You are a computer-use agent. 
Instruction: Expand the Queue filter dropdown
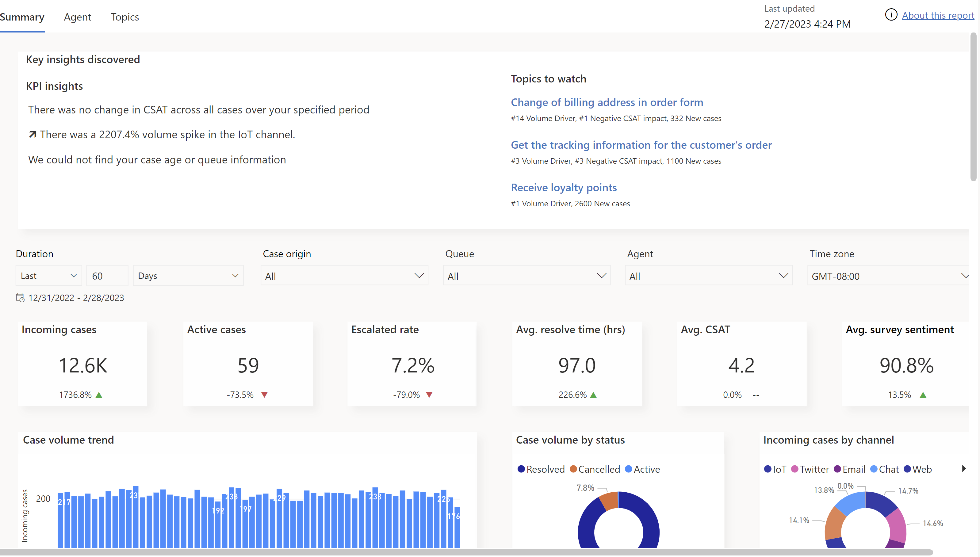click(526, 276)
